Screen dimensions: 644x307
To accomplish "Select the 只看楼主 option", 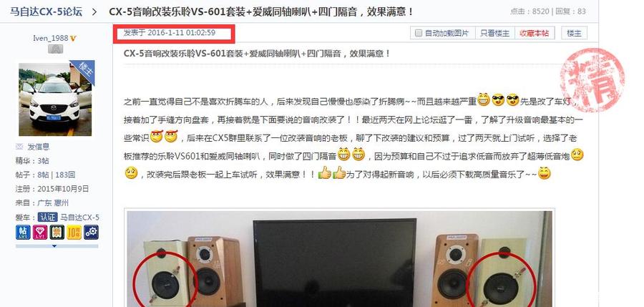I will [x=494, y=34].
